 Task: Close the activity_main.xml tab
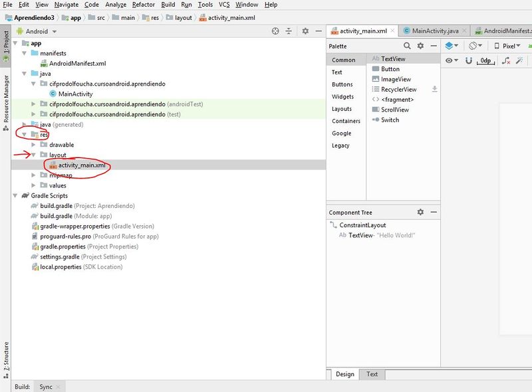pos(392,31)
